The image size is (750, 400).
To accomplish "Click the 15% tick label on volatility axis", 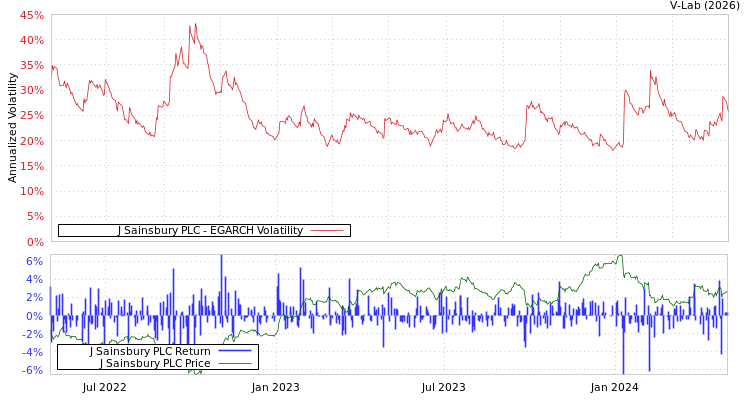I will pos(31,166).
